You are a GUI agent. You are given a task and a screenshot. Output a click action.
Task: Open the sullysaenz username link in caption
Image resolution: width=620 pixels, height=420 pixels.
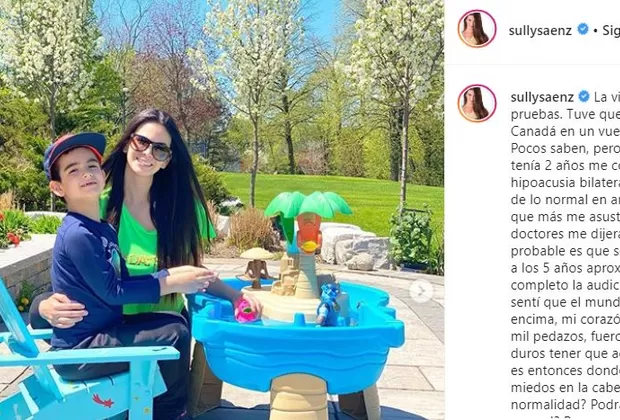(542, 97)
